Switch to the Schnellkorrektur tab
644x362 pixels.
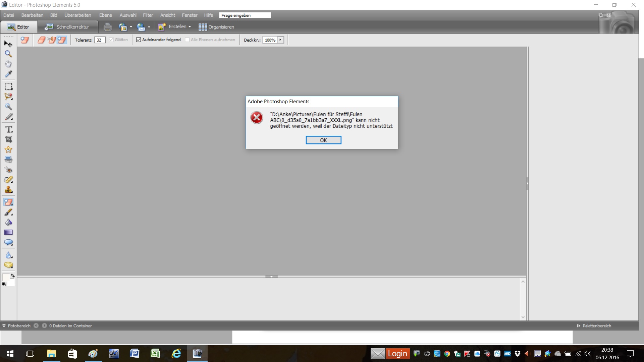tap(67, 27)
